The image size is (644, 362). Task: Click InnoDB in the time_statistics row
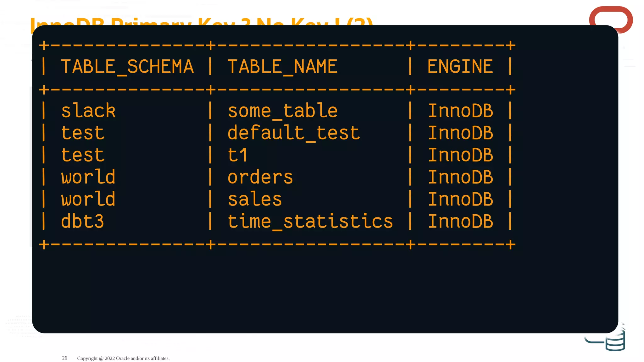click(x=460, y=221)
